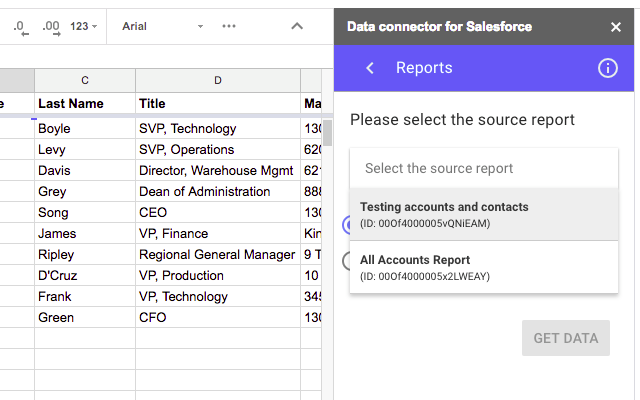640x400 pixels.
Task: Open the three-dots more toolbar options
Action: click(x=229, y=27)
